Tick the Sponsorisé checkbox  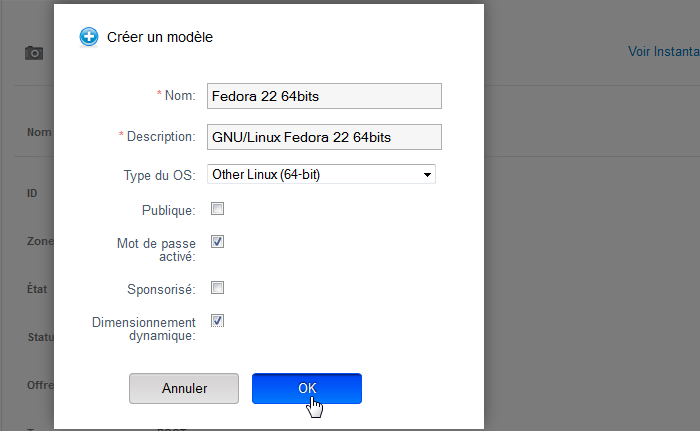tap(217, 288)
